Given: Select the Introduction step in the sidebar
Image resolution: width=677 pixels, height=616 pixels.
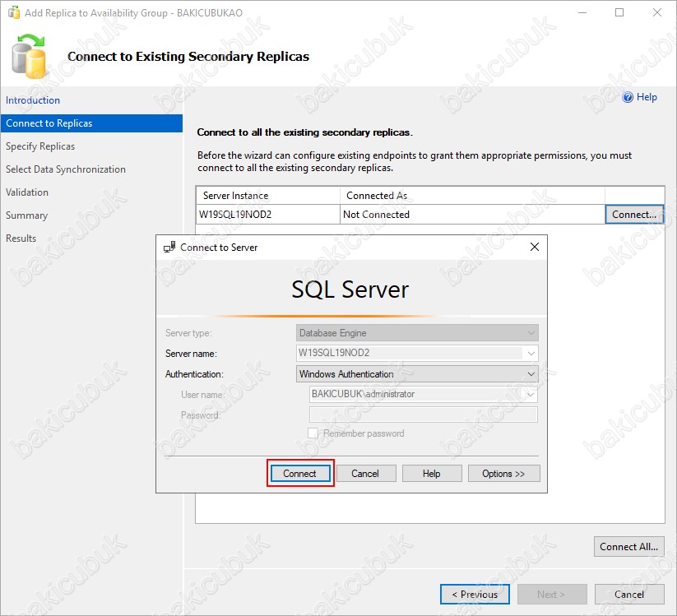Looking at the screenshot, I should (33, 100).
